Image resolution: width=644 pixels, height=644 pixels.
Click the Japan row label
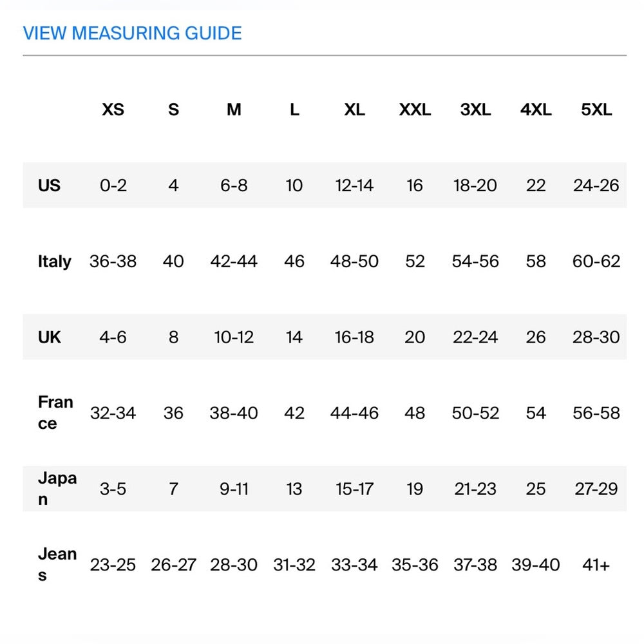[x=57, y=488]
